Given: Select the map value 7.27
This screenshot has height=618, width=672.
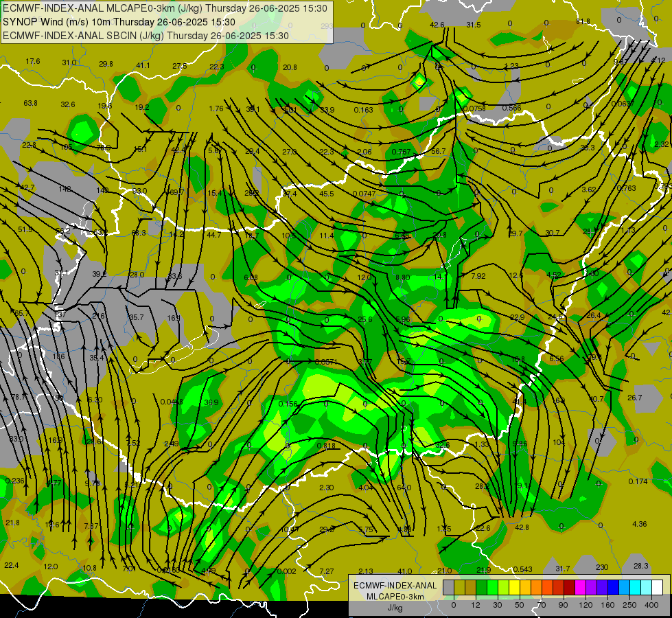Looking at the screenshot, I should 327,572.
